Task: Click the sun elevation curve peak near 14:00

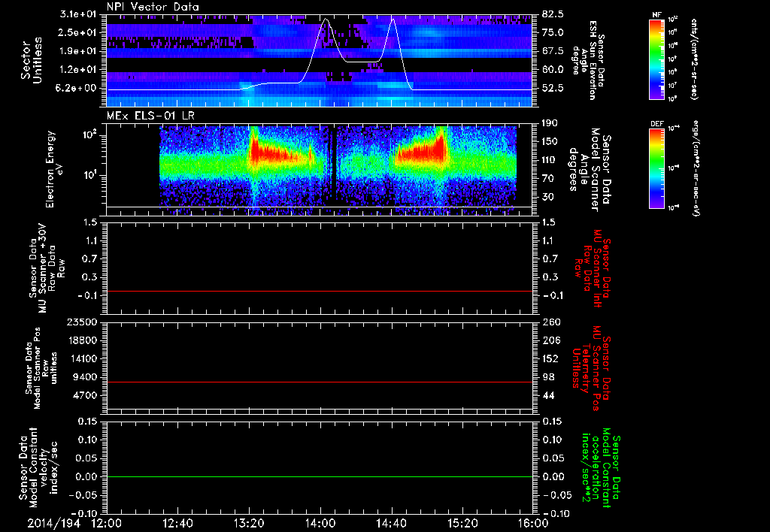Action: point(326,20)
